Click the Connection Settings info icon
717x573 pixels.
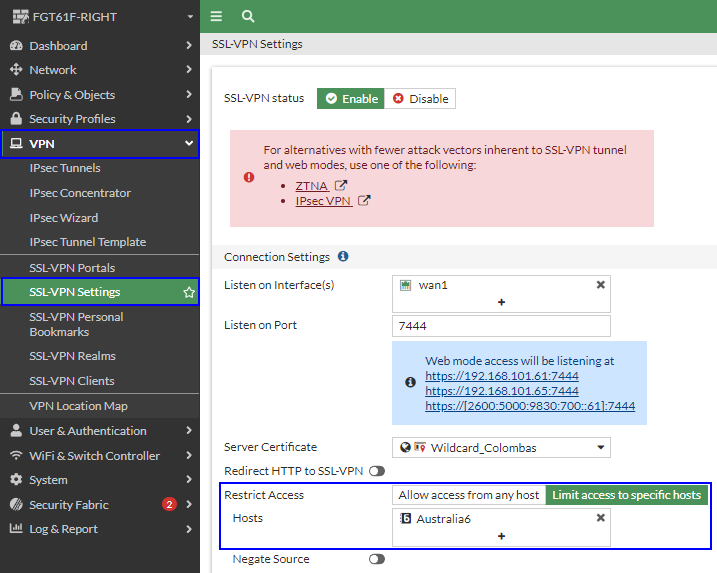(343, 257)
